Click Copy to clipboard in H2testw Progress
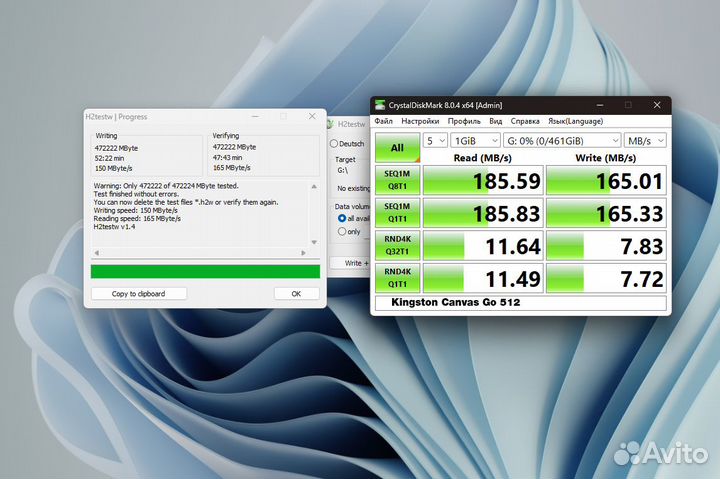 [139, 293]
